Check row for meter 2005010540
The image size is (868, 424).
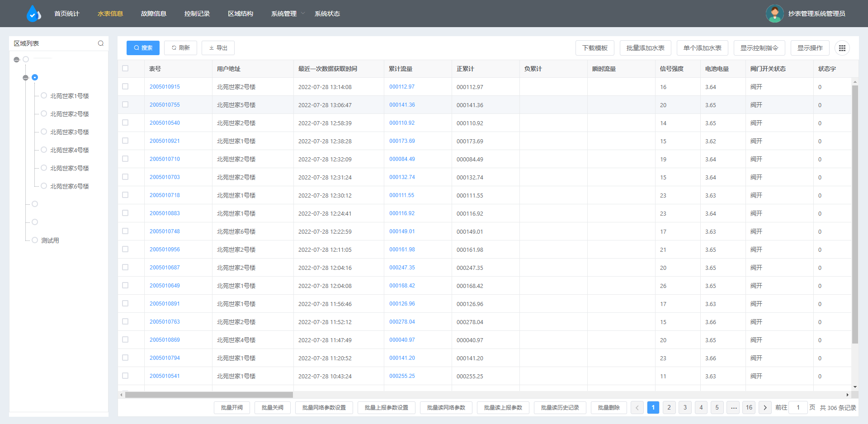[125, 122]
